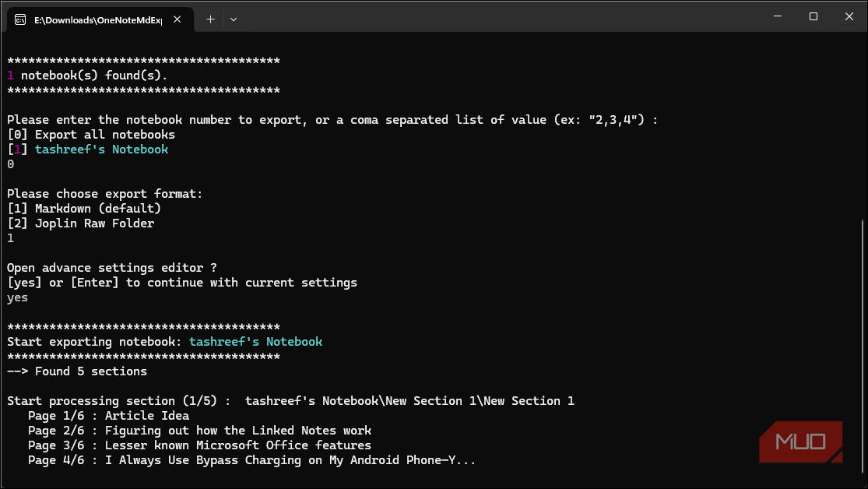Open a new terminal tab with plus
The height and width of the screenshot is (489, 868).
point(210,19)
